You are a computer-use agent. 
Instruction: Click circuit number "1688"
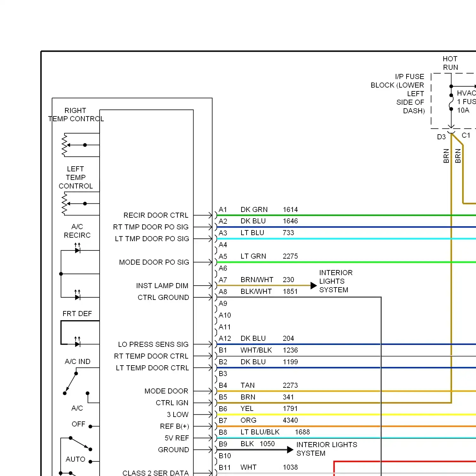pyautogui.click(x=302, y=432)
